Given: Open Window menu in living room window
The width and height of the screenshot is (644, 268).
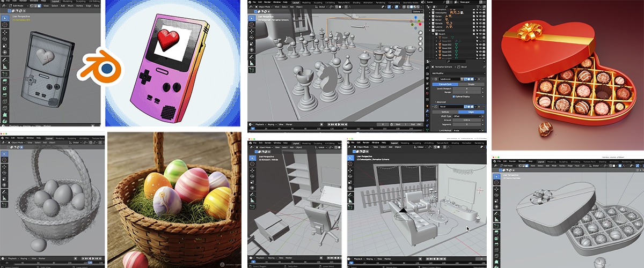Looking at the screenshot, I should click(x=375, y=142).
